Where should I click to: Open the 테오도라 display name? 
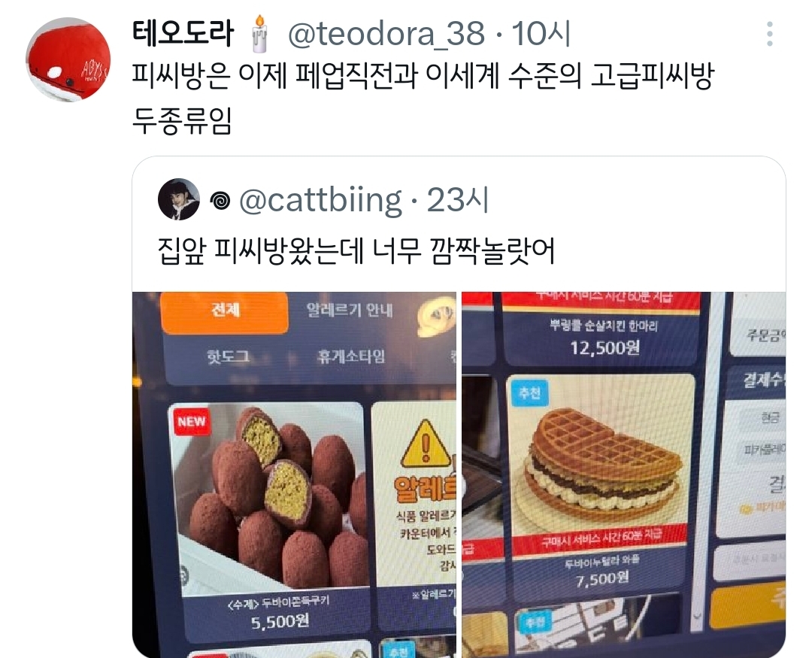point(183,32)
